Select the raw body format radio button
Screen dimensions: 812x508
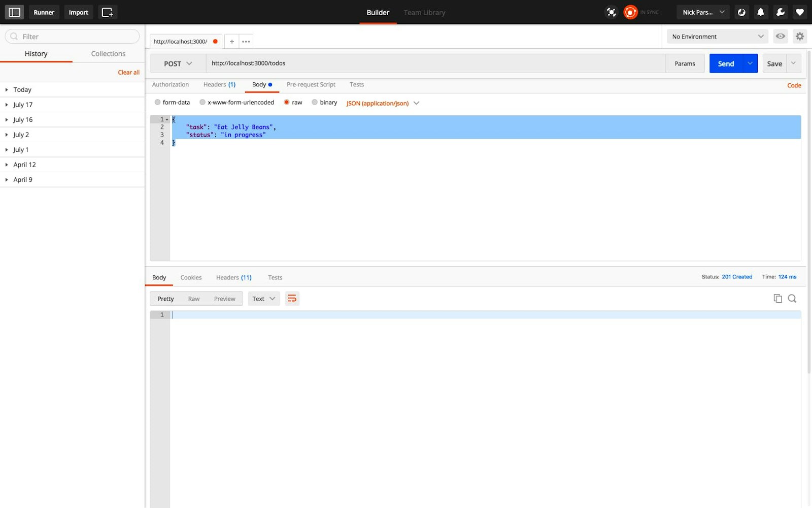[287, 102]
